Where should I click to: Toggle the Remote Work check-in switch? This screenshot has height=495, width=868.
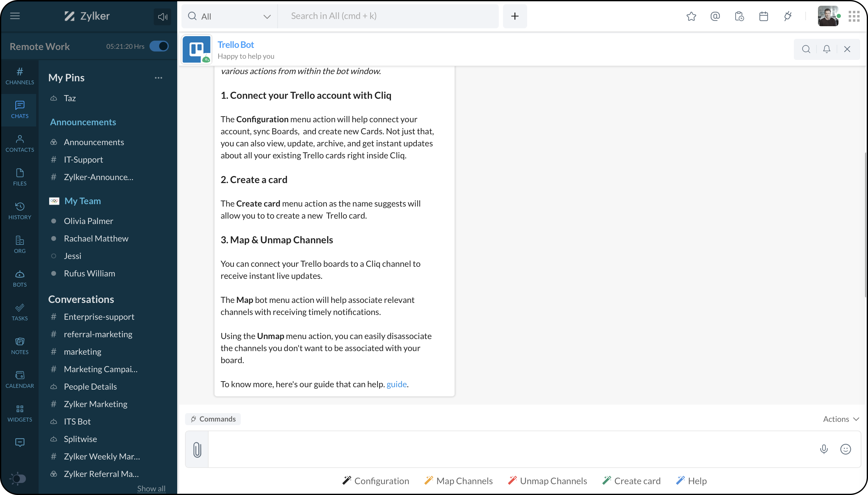coord(159,46)
